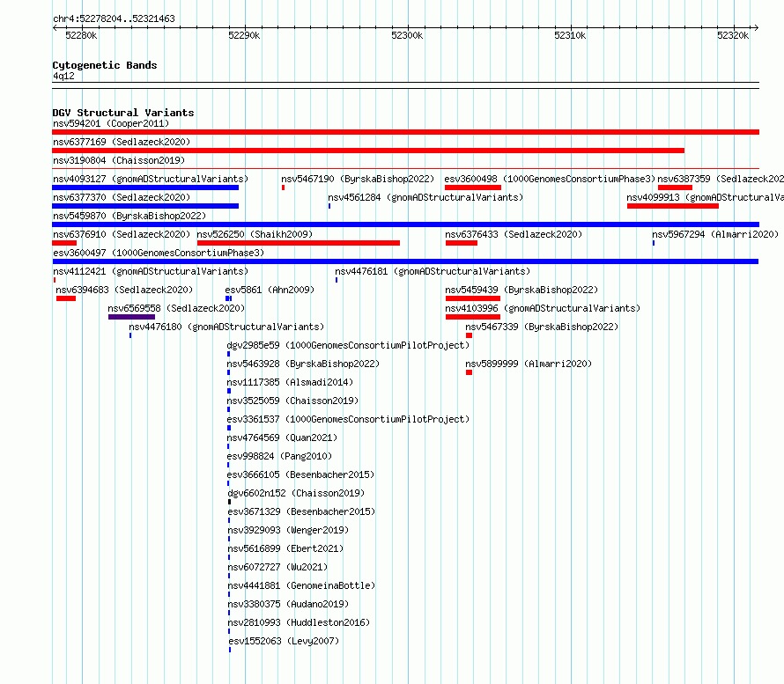
Task: Click the nsv5467190 (ByrskaBishop2022) label
Action: [x=358, y=179]
